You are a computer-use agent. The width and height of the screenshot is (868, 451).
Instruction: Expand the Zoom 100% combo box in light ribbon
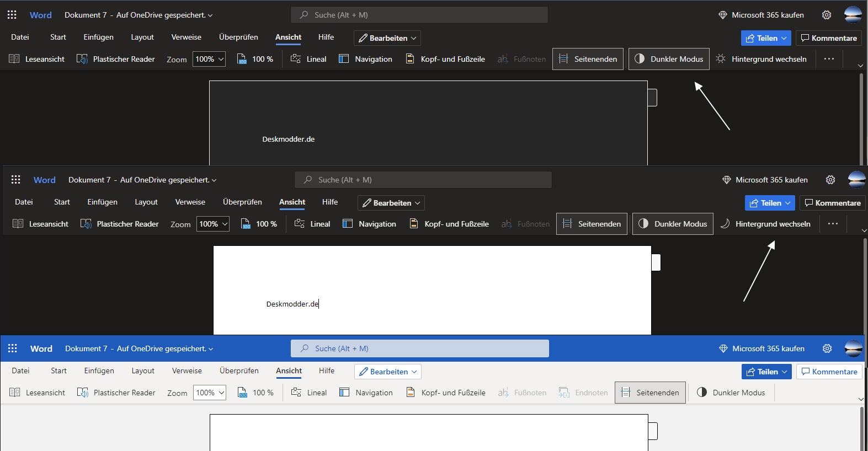[x=210, y=393]
